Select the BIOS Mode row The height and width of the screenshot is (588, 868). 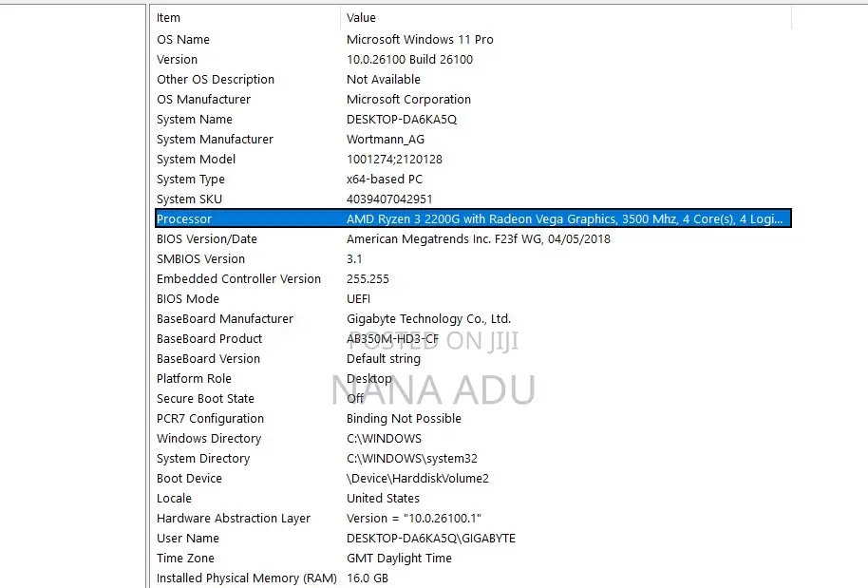pyautogui.click(x=473, y=299)
